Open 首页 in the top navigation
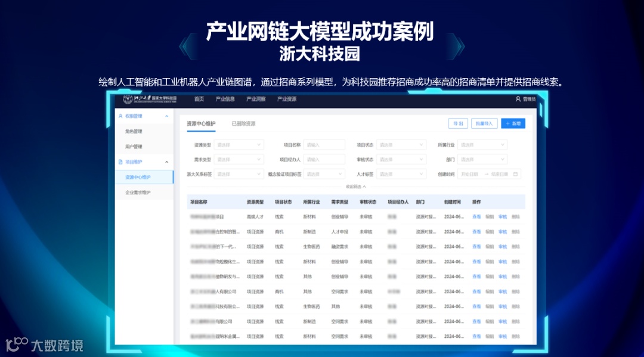Screen dimensions: 644x357 point(199,99)
